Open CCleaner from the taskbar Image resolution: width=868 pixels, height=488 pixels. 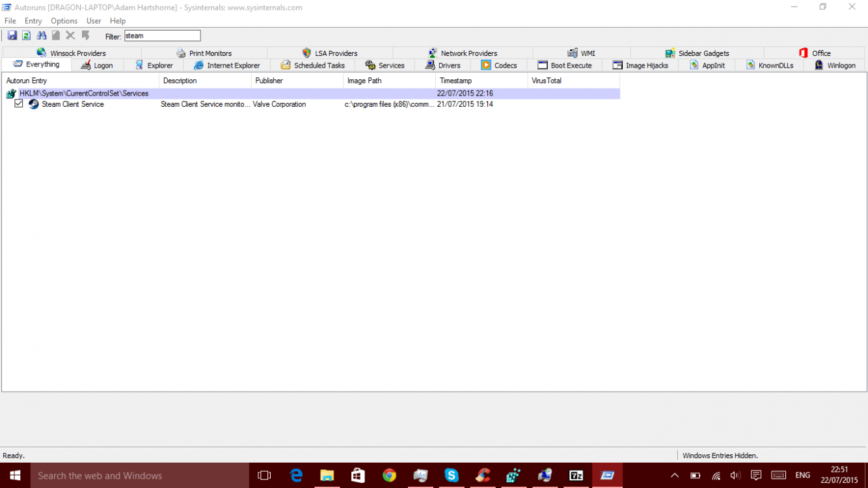tap(483, 476)
